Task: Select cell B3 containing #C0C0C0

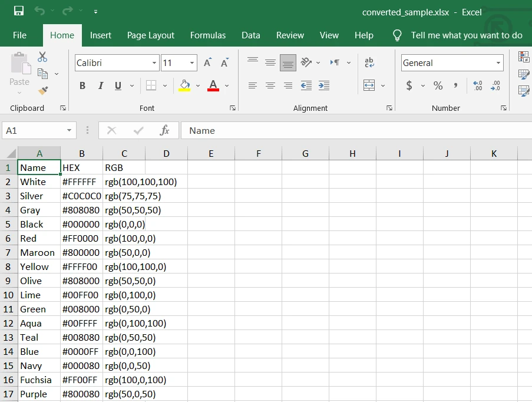Action: click(81, 196)
